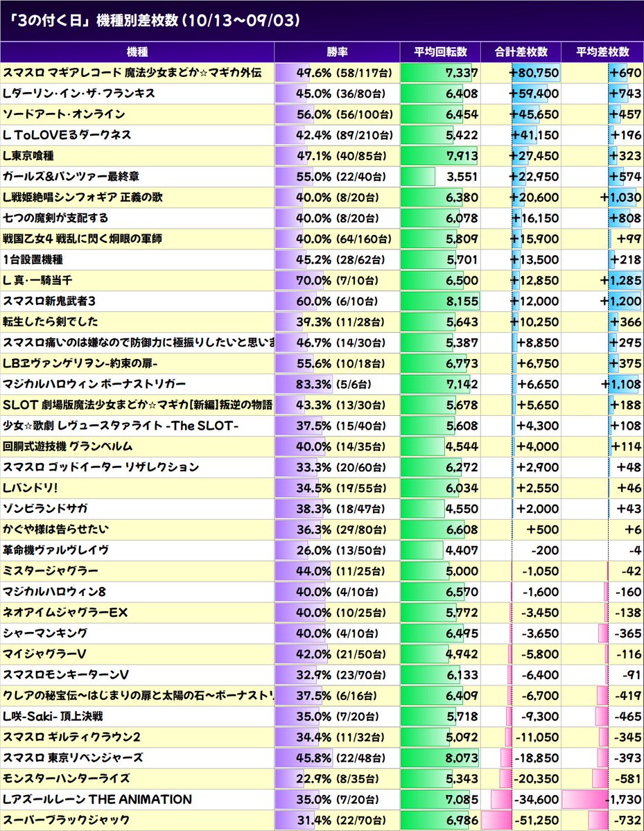The width and height of the screenshot is (644, 831).
Task: Select モンスターハンターライズ machine name
Action: (x=67, y=778)
